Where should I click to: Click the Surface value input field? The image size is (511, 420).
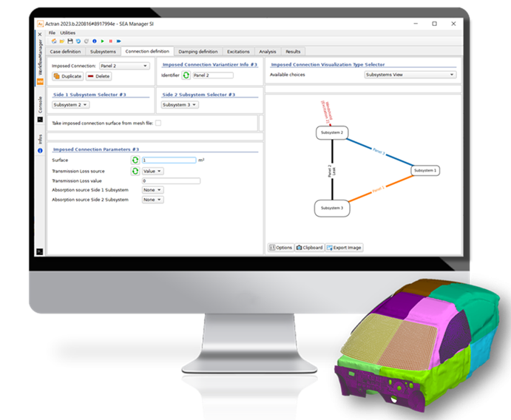169,160
